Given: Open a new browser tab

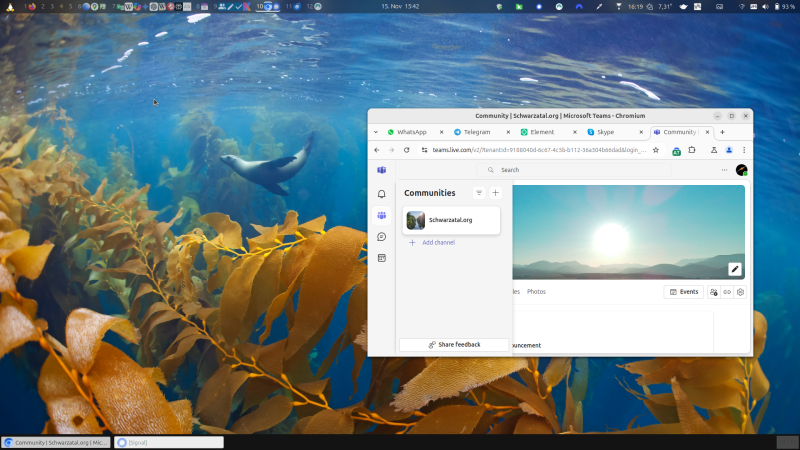Looking at the screenshot, I should pos(722,132).
